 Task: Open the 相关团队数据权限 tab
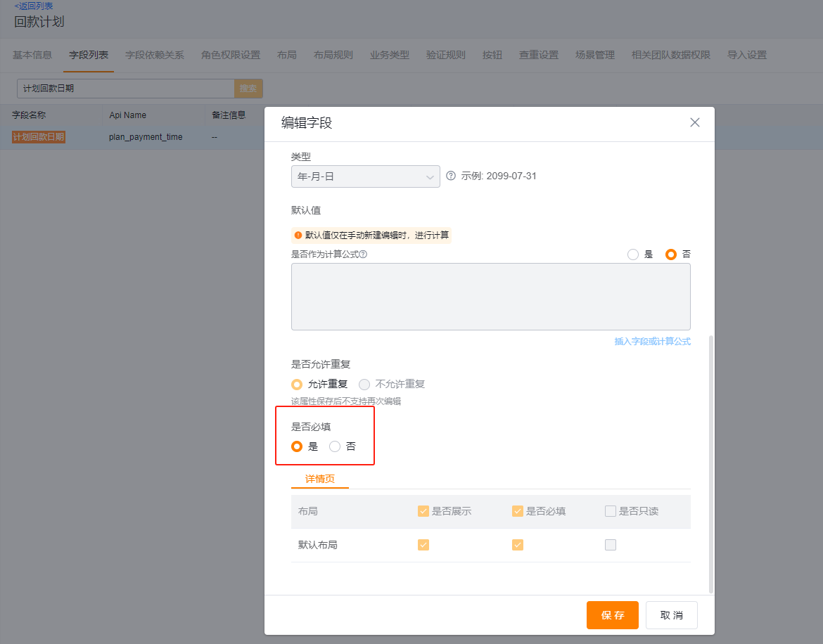(671, 55)
